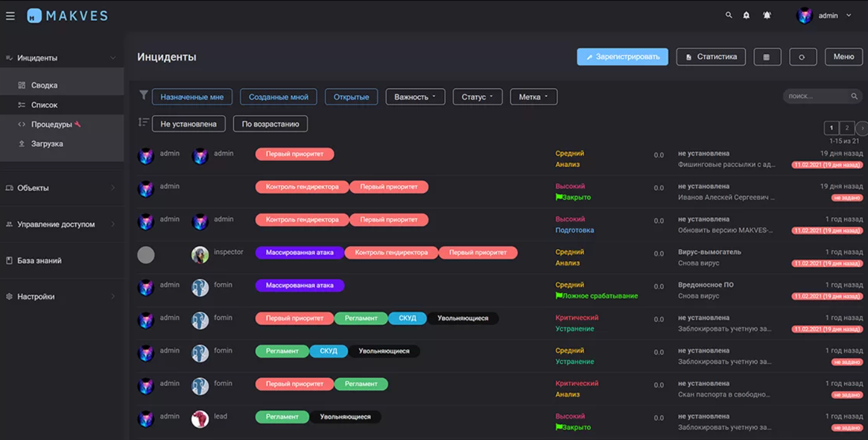The image size is (868, 440).
Task: Open the Статус filter dropdown
Action: [478, 97]
